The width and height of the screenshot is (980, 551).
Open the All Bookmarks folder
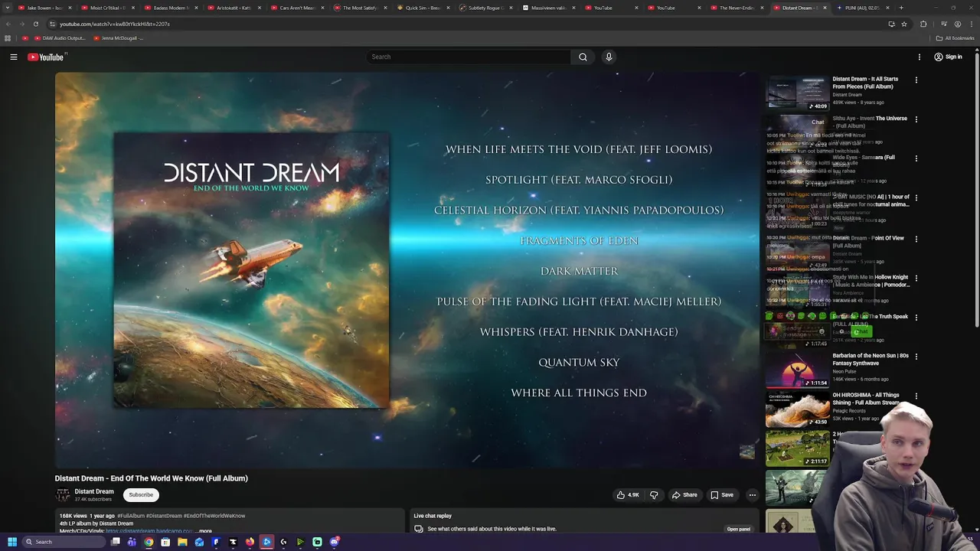pyautogui.click(x=955, y=38)
